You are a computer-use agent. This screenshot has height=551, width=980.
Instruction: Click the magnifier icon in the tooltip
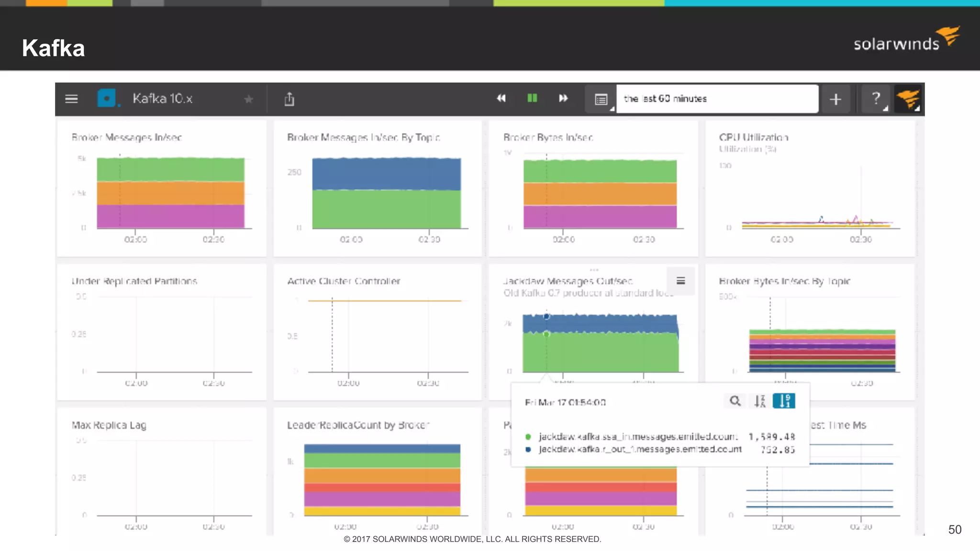[x=735, y=401]
